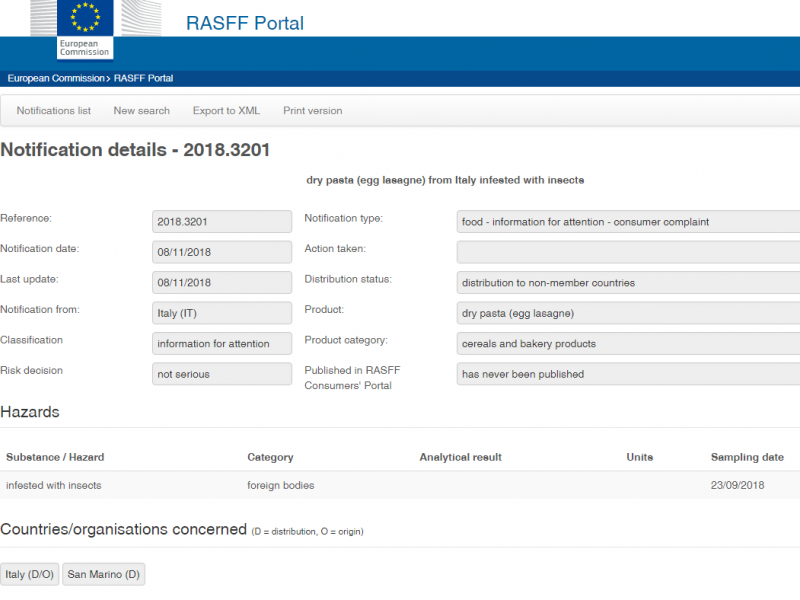Click the Reference field showing 2018.3201
The width and height of the screenshot is (800, 600).
(222, 221)
